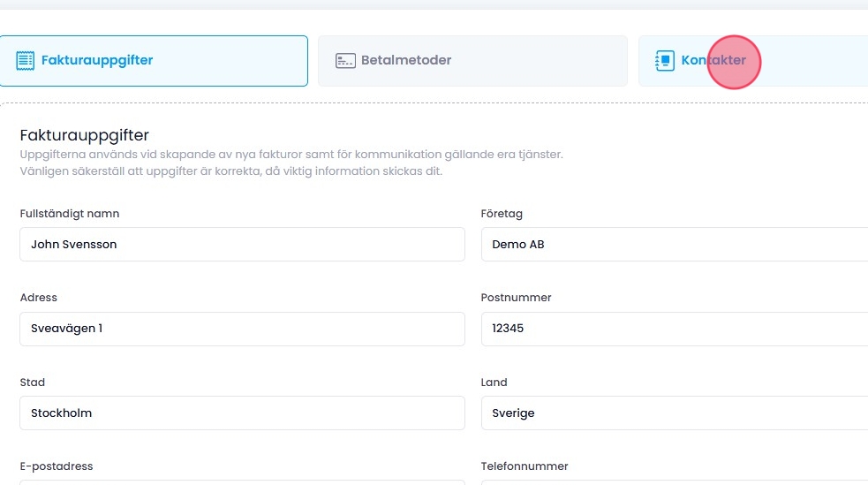Click the Adress field label
Image resolution: width=868 pixels, height=485 pixels.
39,298
